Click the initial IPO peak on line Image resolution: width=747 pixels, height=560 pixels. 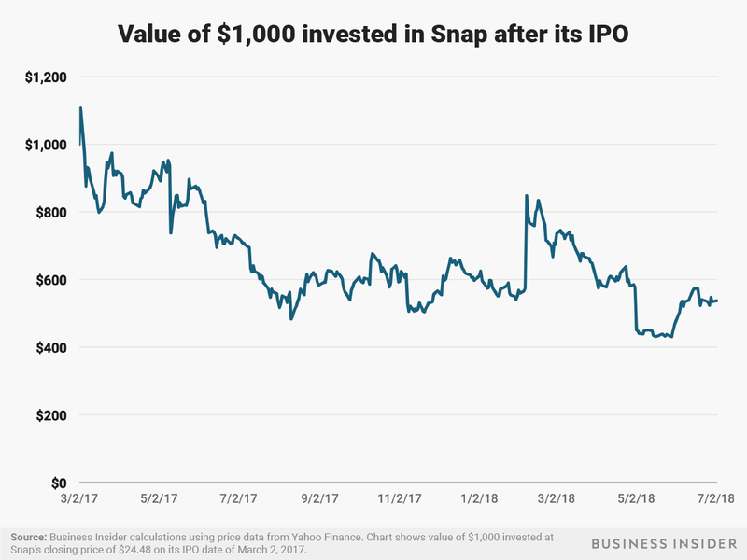coord(80,108)
